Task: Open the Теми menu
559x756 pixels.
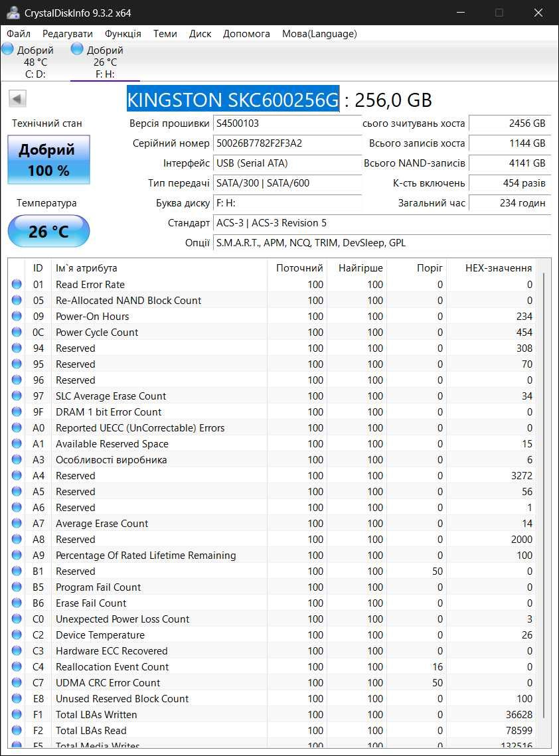Action: coord(165,34)
